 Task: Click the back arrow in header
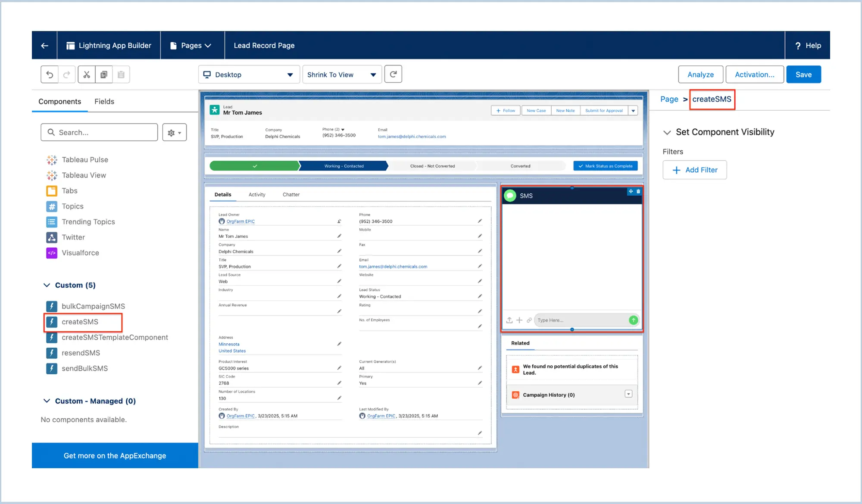pos(44,46)
